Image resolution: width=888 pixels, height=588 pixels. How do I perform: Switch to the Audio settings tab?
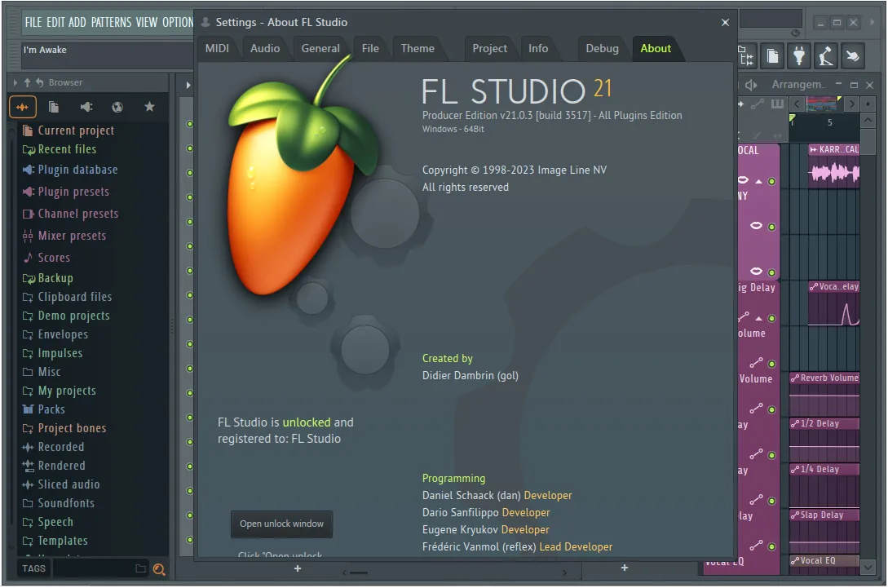pos(265,48)
